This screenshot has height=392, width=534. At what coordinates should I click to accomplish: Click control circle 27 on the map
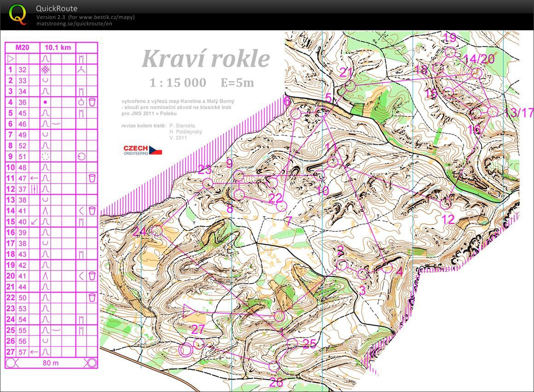pyautogui.click(x=199, y=344)
